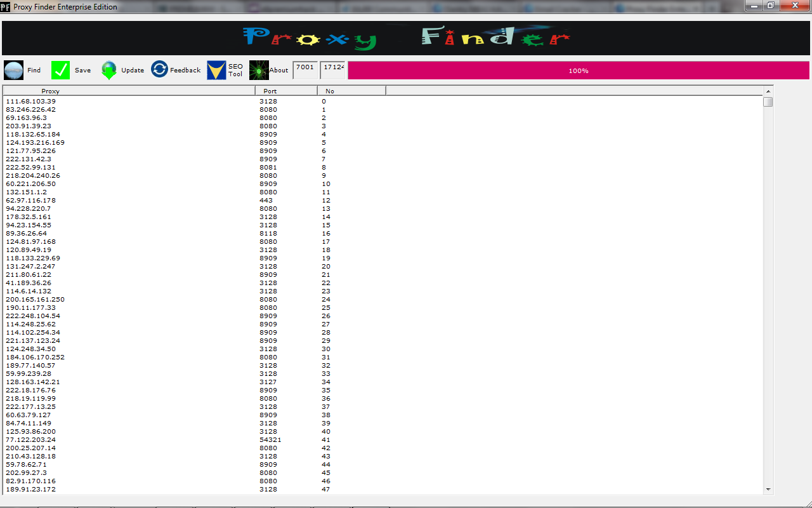This screenshot has width=812, height=508.
Task: Click the Save label
Action: (82, 70)
